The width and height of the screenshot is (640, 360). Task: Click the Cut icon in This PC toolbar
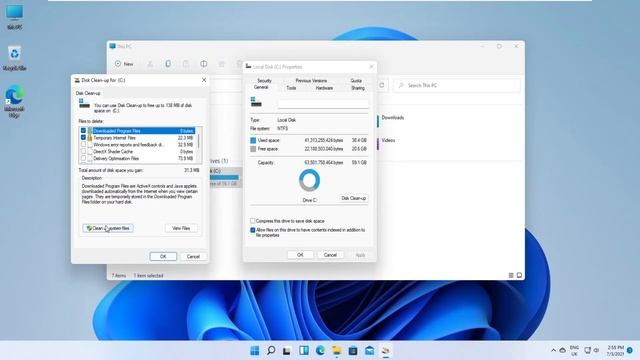150,64
